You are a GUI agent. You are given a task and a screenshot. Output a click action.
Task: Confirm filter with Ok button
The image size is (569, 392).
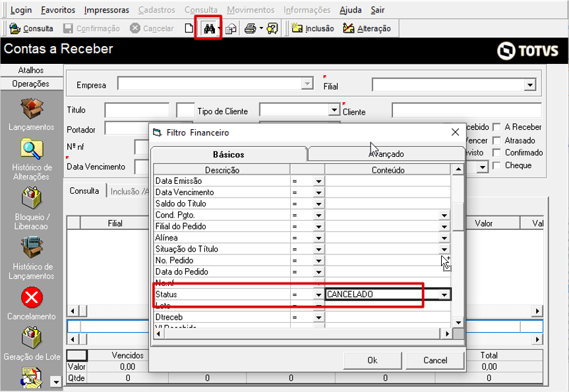[x=373, y=360]
